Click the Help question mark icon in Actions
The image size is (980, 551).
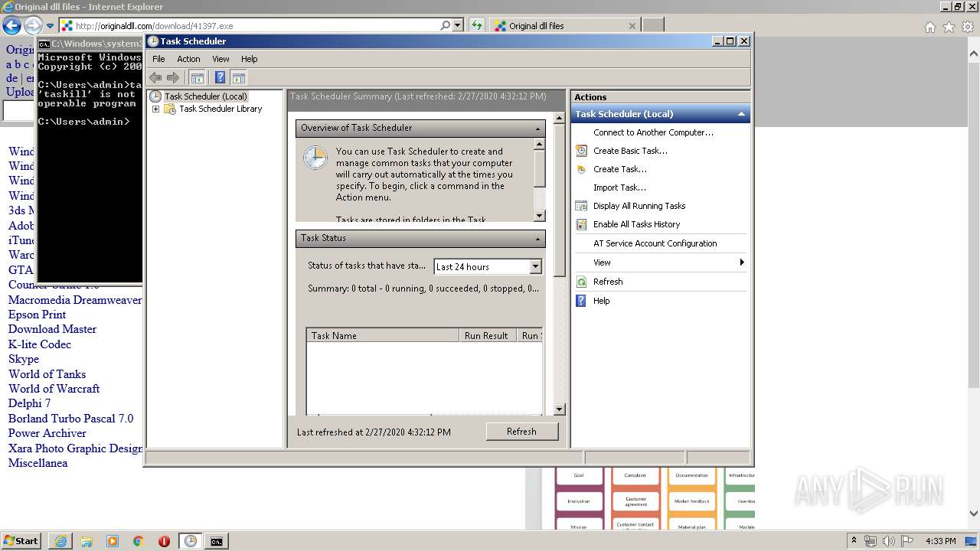click(582, 301)
